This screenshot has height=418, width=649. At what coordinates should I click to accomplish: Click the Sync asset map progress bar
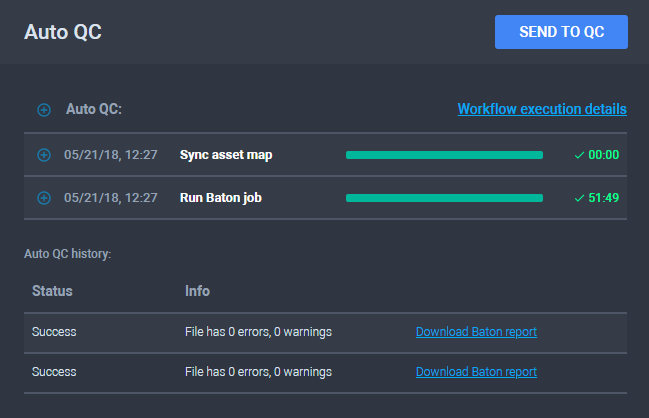(444, 155)
